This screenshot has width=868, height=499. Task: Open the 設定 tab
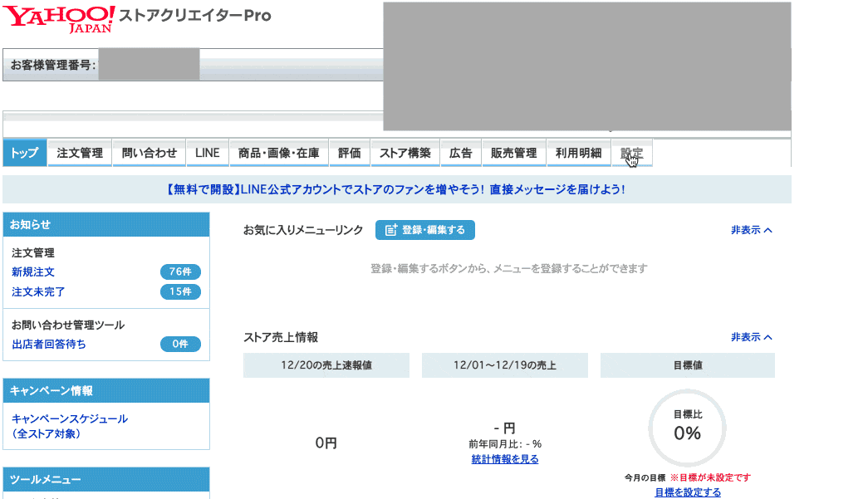click(x=632, y=152)
